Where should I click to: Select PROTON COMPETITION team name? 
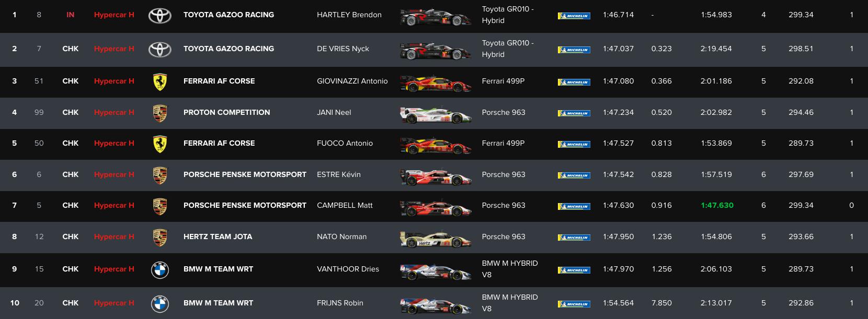point(226,112)
